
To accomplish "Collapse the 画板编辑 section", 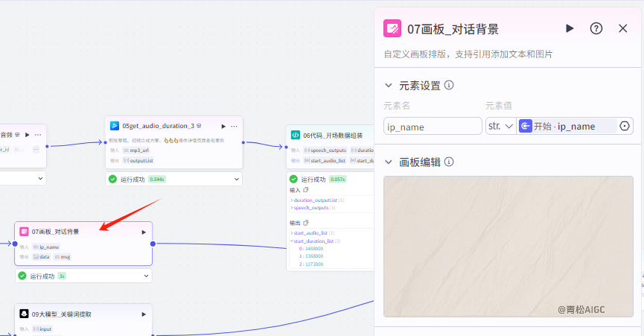I will coord(388,162).
